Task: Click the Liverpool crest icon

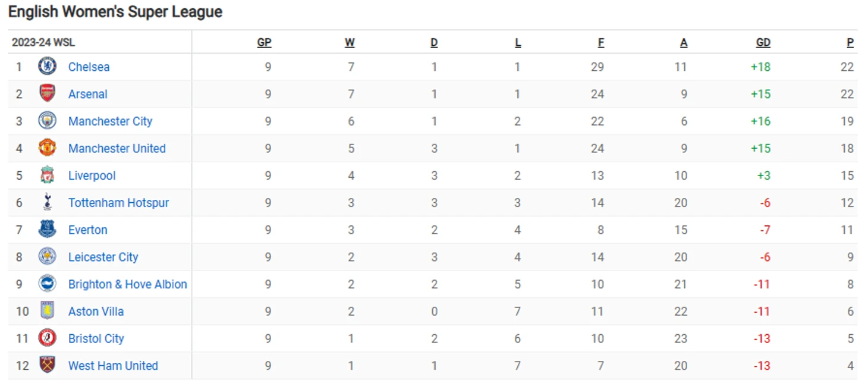Action: [x=47, y=175]
